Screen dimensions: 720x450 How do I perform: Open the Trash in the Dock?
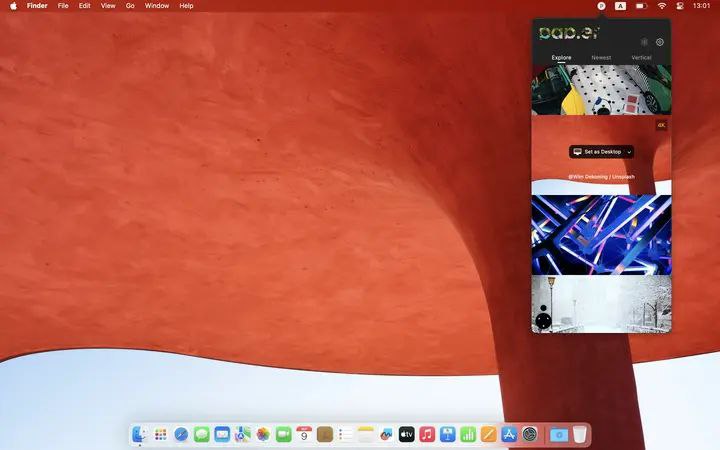[x=579, y=434]
